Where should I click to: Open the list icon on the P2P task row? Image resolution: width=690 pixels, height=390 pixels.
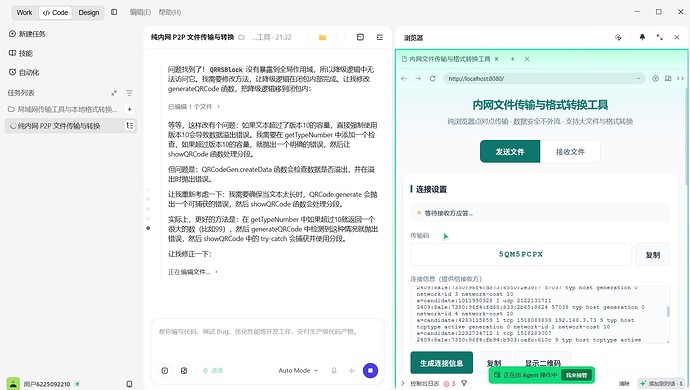(x=130, y=125)
